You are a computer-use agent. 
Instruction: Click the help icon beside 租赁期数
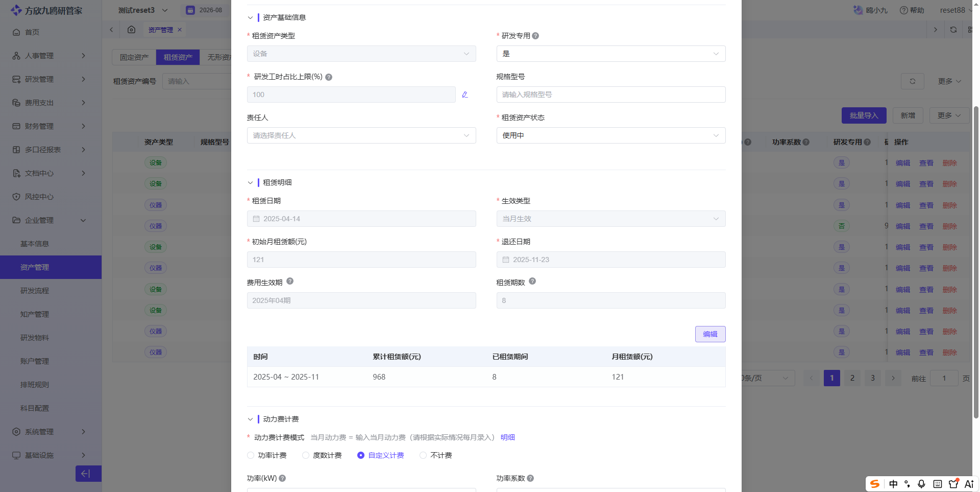pos(532,281)
